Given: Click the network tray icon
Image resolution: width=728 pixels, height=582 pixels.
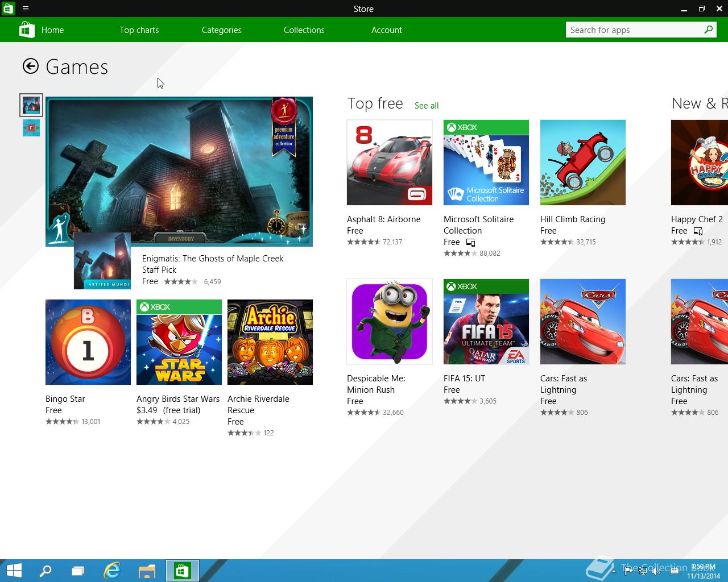Looking at the screenshot, I should pyautogui.click(x=642, y=571).
